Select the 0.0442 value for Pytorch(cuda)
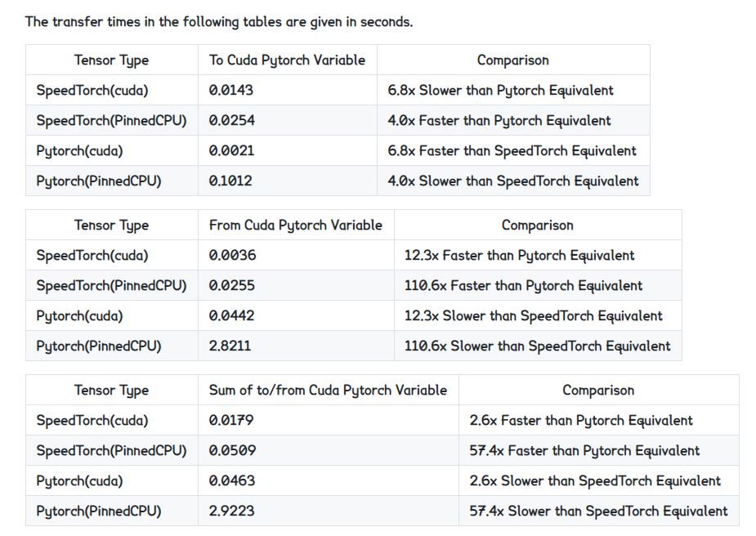The width and height of the screenshot is (756, 536). coord(231,315)
